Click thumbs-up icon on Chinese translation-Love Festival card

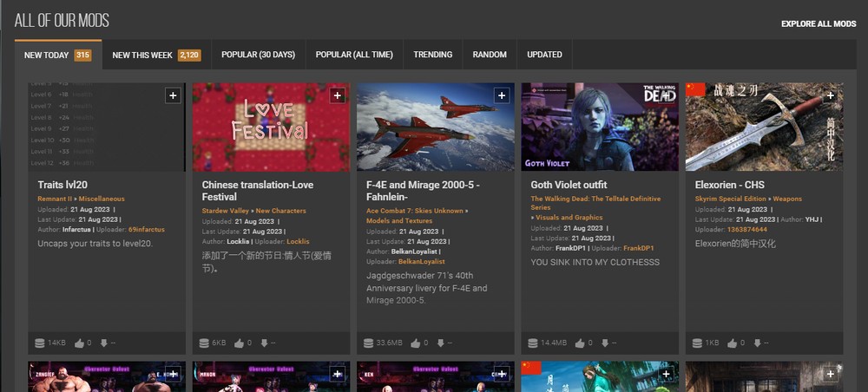240,343
